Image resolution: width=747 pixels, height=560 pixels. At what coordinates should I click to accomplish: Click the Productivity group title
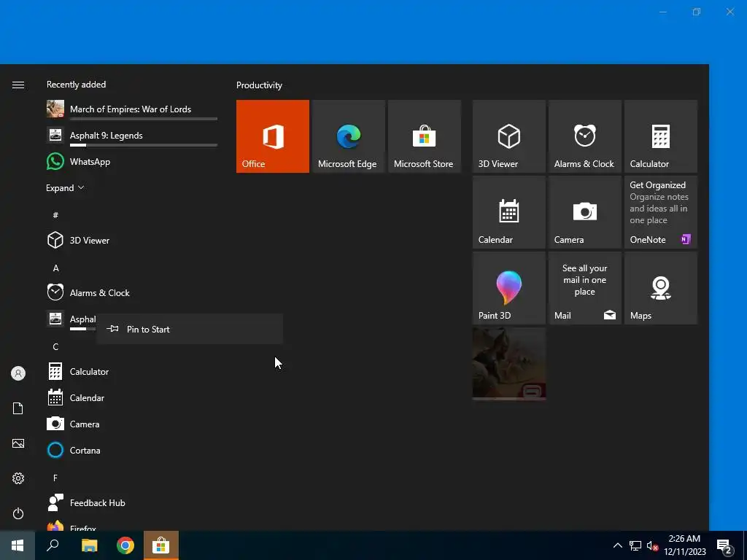[x=259, y=85]
